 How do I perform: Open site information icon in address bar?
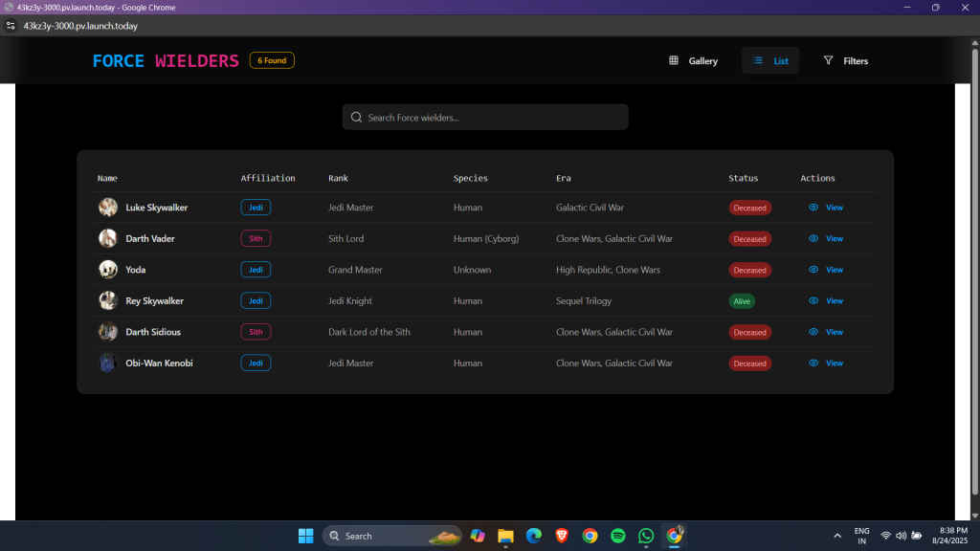(11, 26)
